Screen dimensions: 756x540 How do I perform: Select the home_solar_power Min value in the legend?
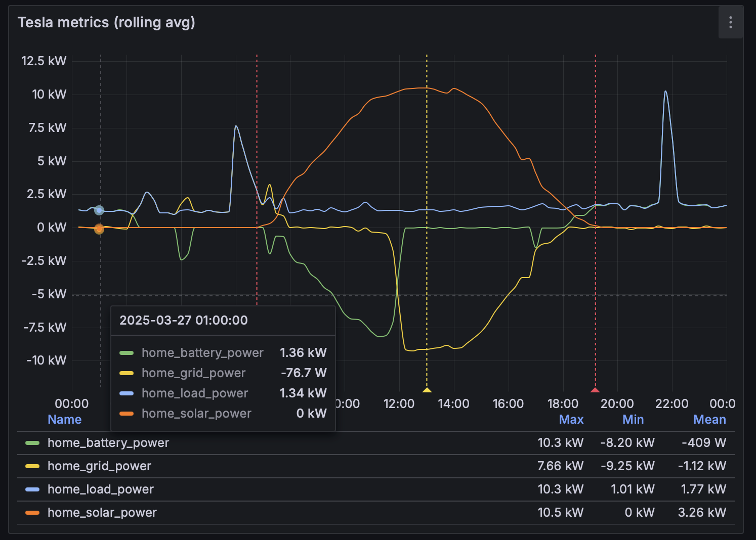click(x=640, y=513)
